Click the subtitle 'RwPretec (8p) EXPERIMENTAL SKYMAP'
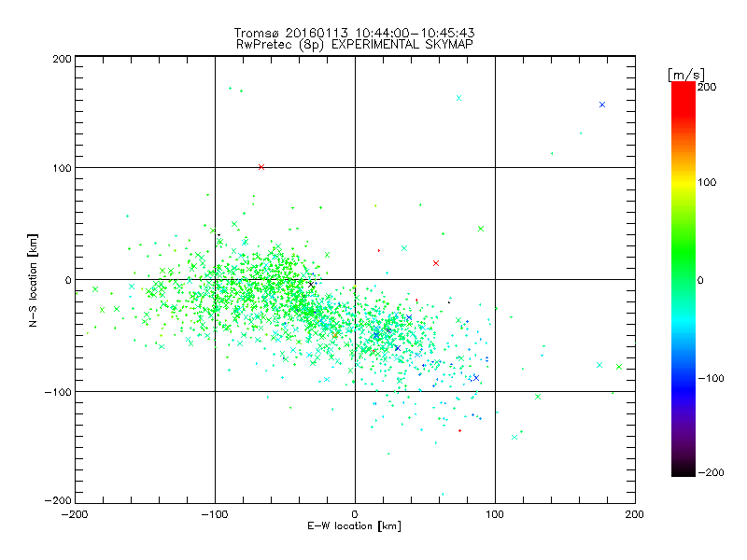The height and width of the screenshot is (560, 747). click(355, 44)
